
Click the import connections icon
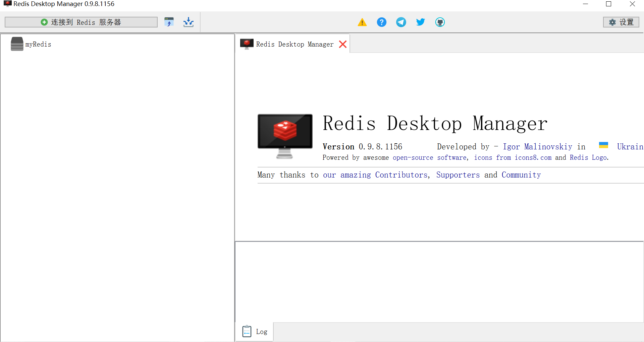[x=169, y=22]
